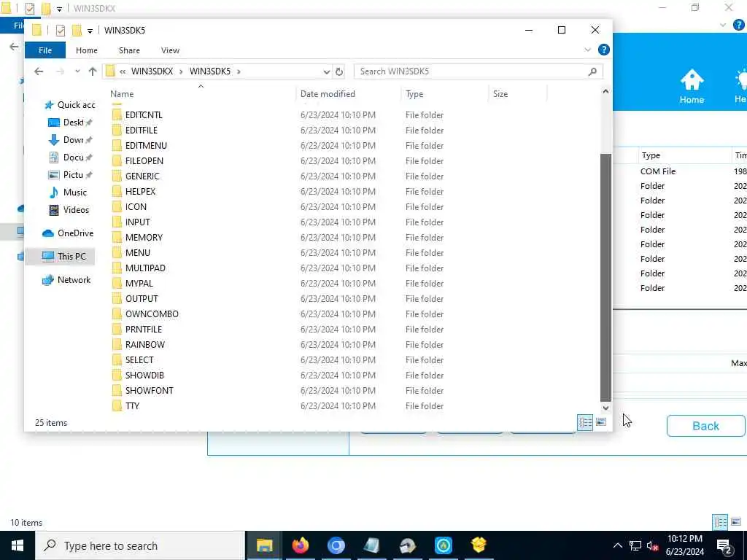Sort by Date modified column header
Screen dimensions: 747x560
[x=328, y=94]
